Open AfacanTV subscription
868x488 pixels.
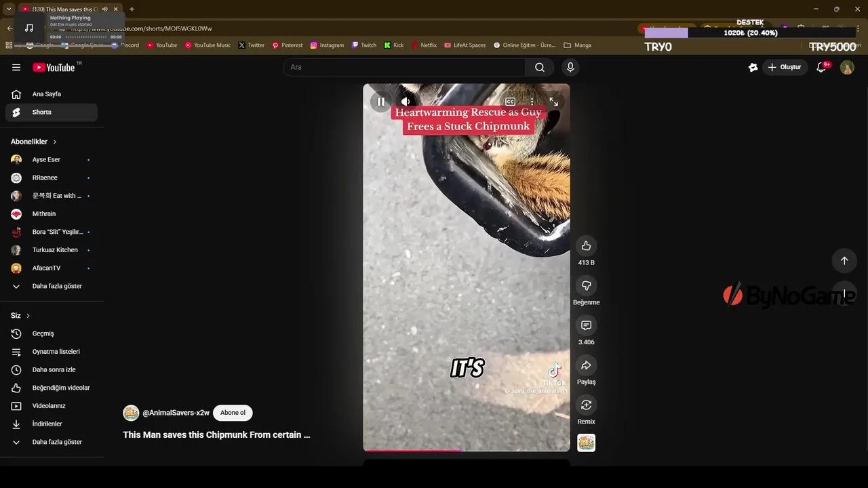tap(52, 268)
